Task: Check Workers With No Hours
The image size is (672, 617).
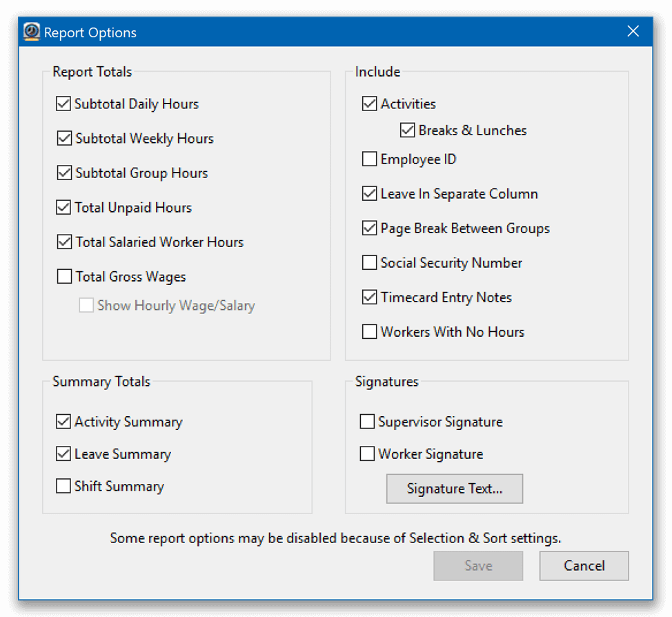Action: click(x=369, y=331)
